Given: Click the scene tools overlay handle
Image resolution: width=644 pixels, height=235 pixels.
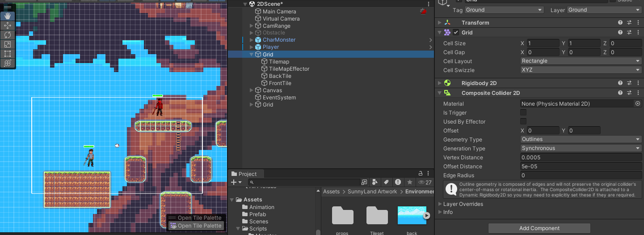Looking at the screenshot, I should [x=8, y=7].
